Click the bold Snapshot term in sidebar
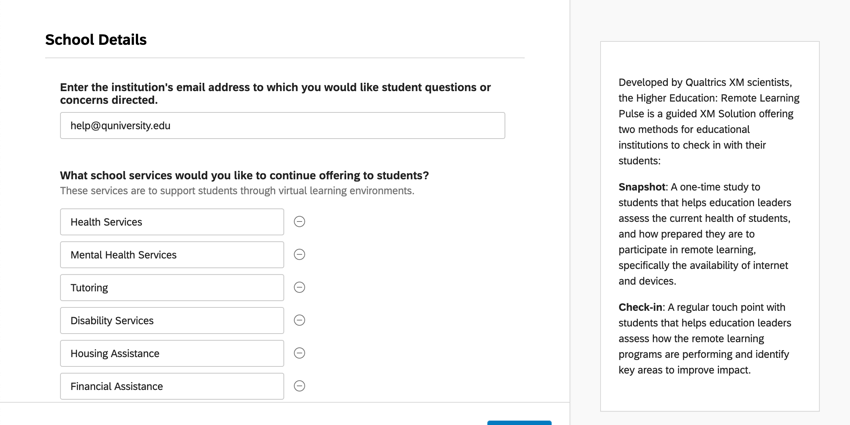 click(641, 187)
